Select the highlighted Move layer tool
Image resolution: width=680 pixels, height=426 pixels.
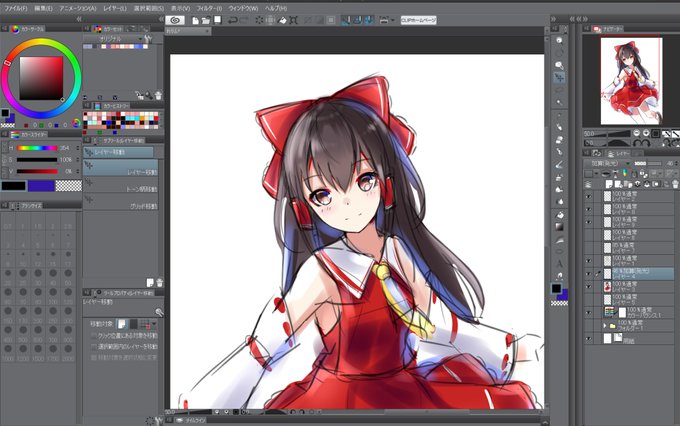pyautogui.click(x=559, y=78)
